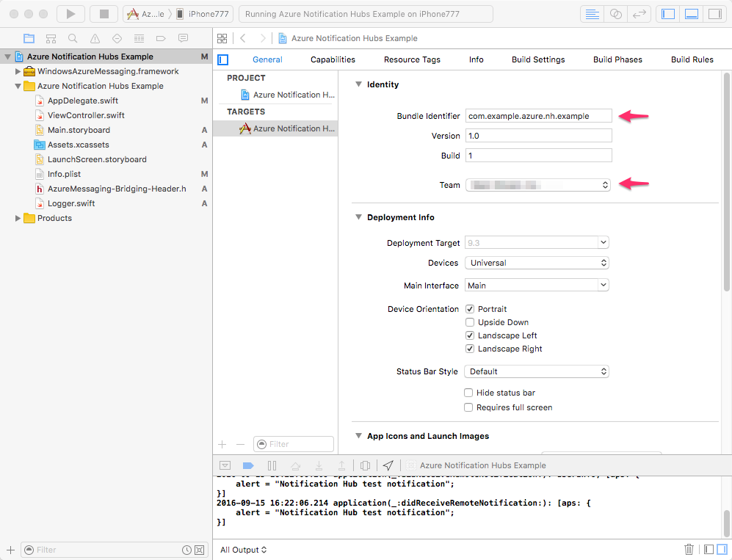Switch to the Capabilities tab
The width and height of the screenshot is (732, 560).
click(332, 59)
